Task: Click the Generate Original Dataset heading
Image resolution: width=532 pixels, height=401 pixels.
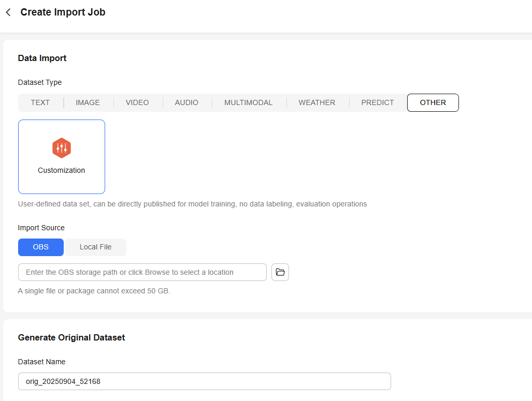Action: click(x=71, y=337)
